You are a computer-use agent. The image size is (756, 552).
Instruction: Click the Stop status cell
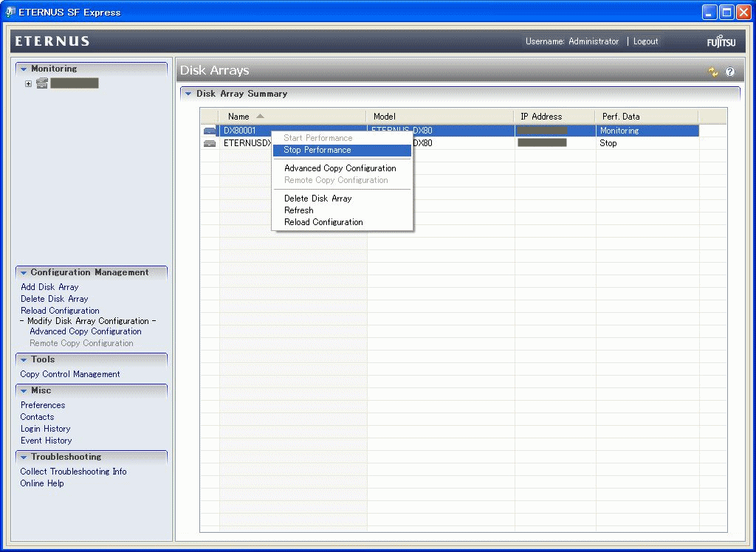[608, 143]
